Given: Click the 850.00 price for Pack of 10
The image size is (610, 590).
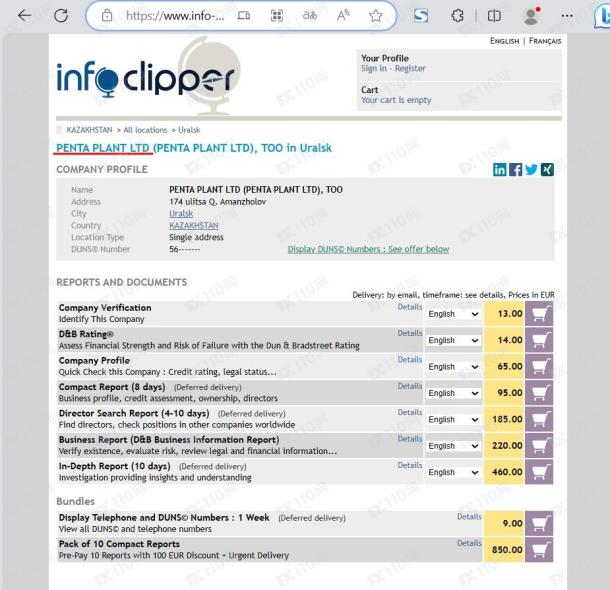Looking at the screenshot, I should [507, 550].
